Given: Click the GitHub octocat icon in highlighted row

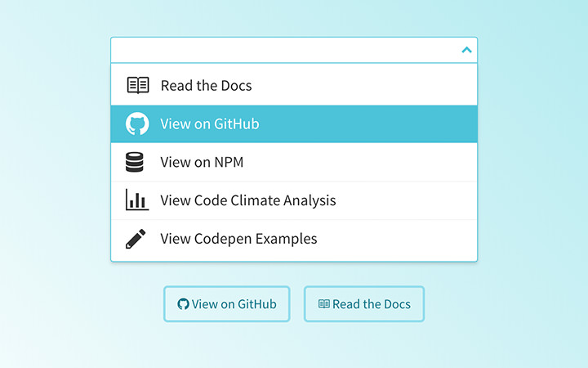Looking at the screenshot, I should (x=137, y=124).
